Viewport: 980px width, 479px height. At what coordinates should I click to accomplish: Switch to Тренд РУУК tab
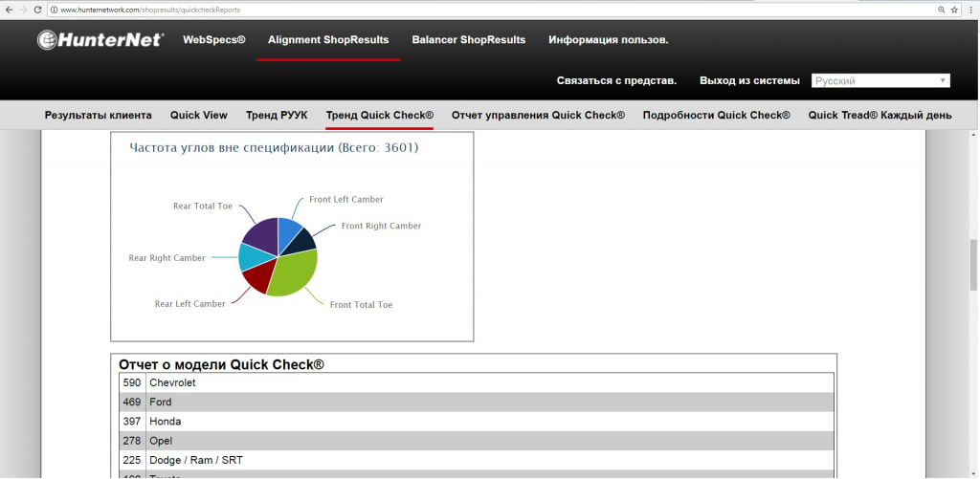pyautogui.click(x=277, y=116)
